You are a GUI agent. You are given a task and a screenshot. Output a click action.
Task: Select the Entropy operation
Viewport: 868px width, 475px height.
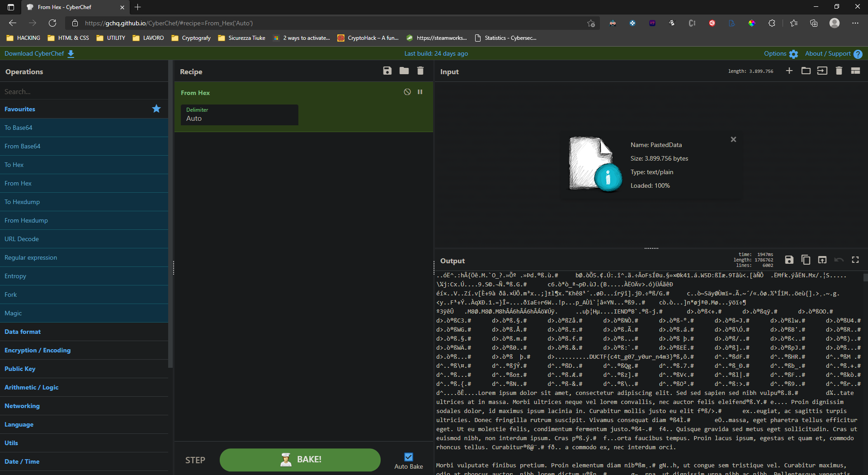[84, 276]
